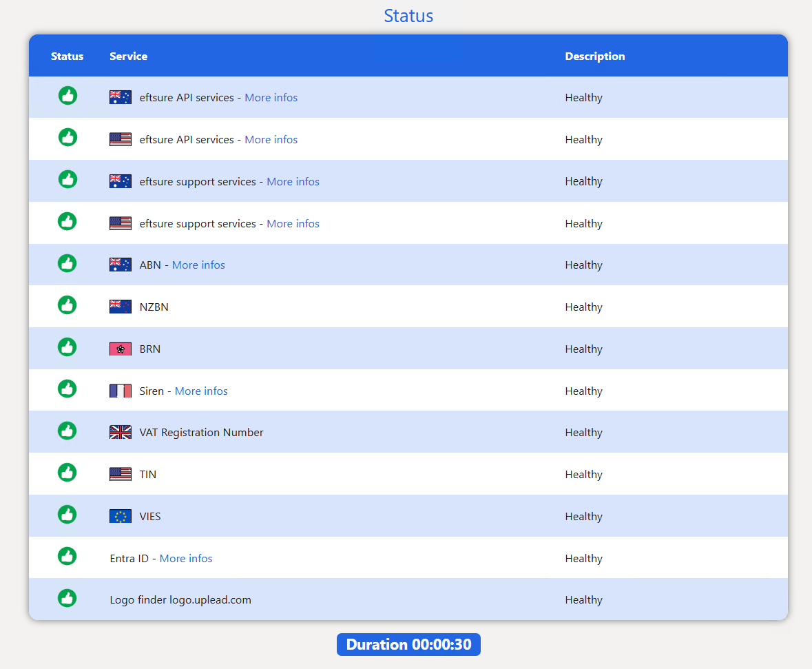Click thumbs-up icon for US eftsure API services

point(67,138)
